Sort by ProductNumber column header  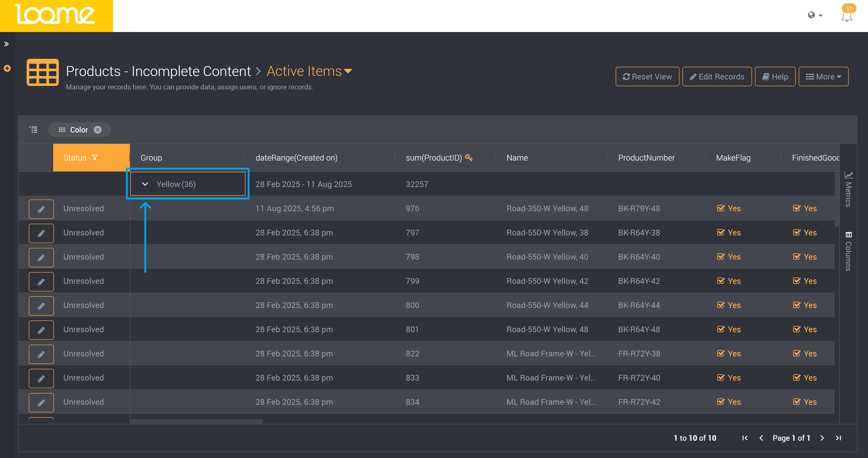pos(646,158)
